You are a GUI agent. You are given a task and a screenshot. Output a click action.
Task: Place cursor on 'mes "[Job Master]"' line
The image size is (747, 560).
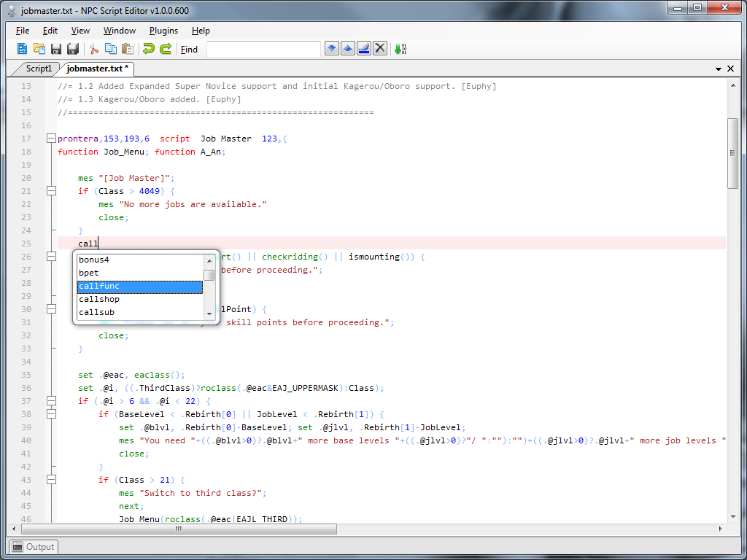(126, 178)
